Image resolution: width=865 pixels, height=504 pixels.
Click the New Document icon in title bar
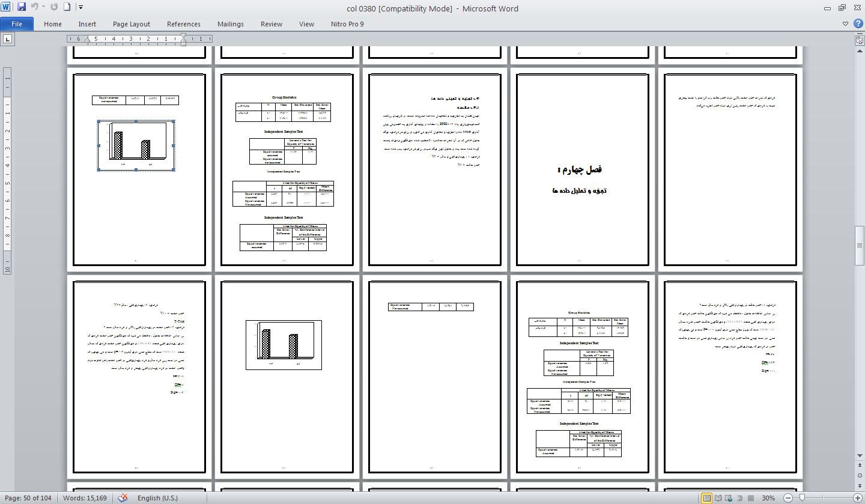coord(67,8)
